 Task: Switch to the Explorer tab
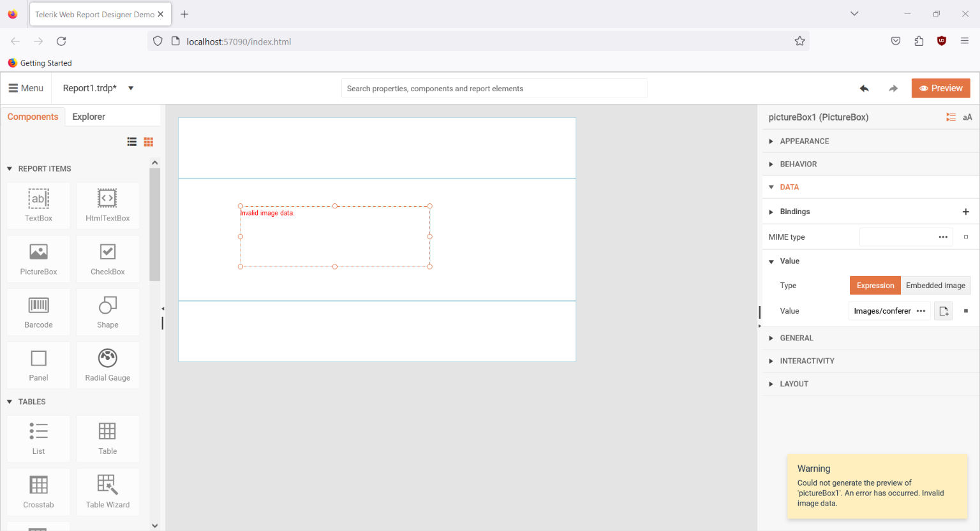(x=88, y=117)
